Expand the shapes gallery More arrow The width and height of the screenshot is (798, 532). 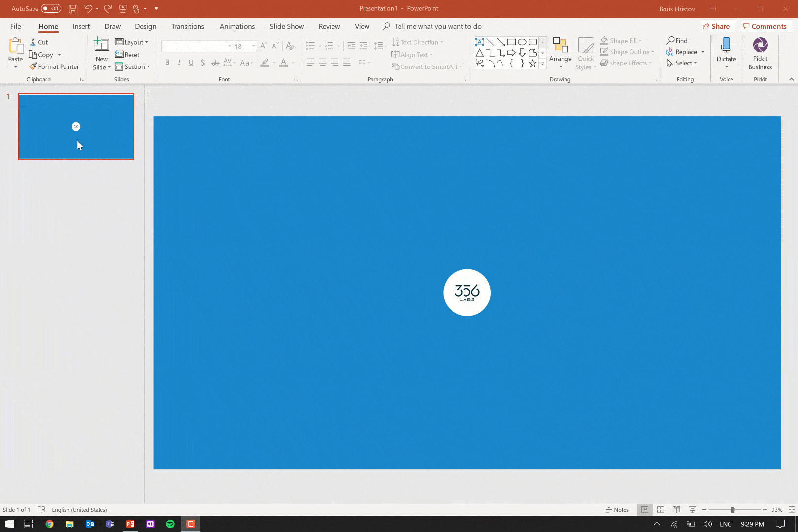543,64
